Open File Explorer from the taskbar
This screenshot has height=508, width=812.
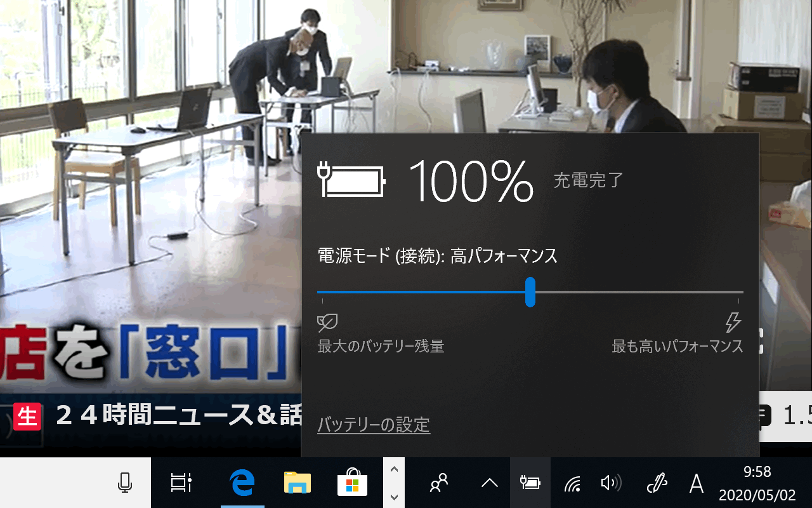[297, 484]
